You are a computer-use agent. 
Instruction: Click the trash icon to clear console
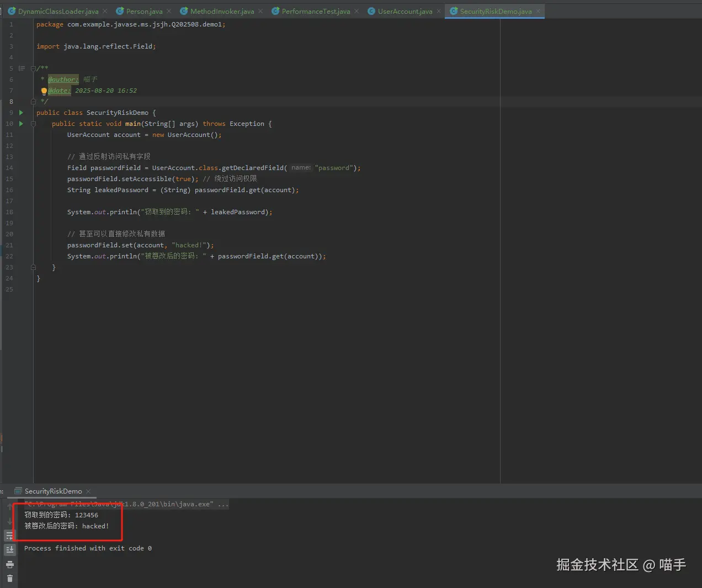[x=9, y=579]
